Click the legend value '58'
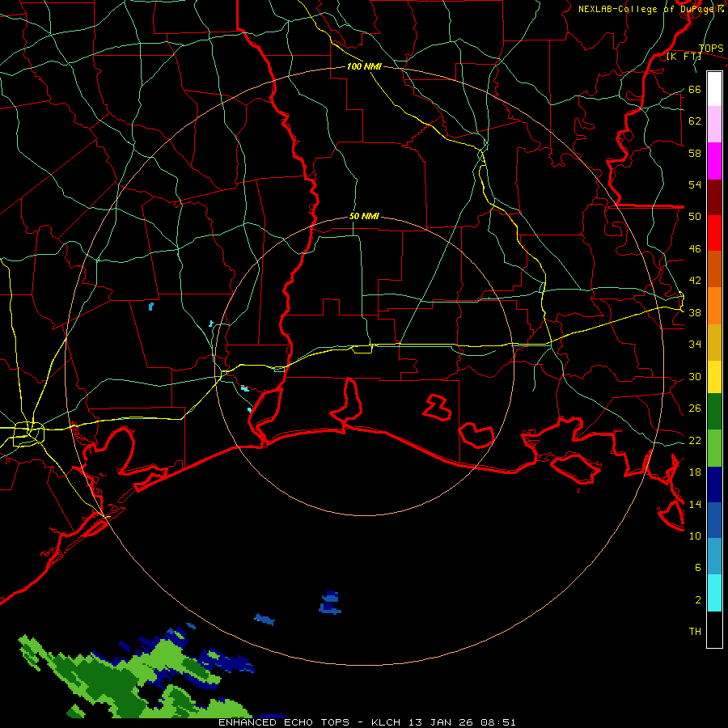 [695, 153]
